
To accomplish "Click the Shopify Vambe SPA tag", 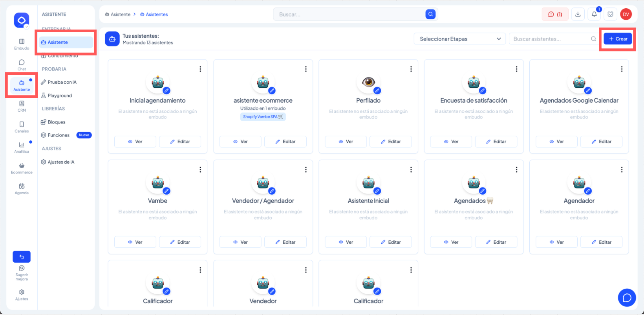I will [263, 117].
